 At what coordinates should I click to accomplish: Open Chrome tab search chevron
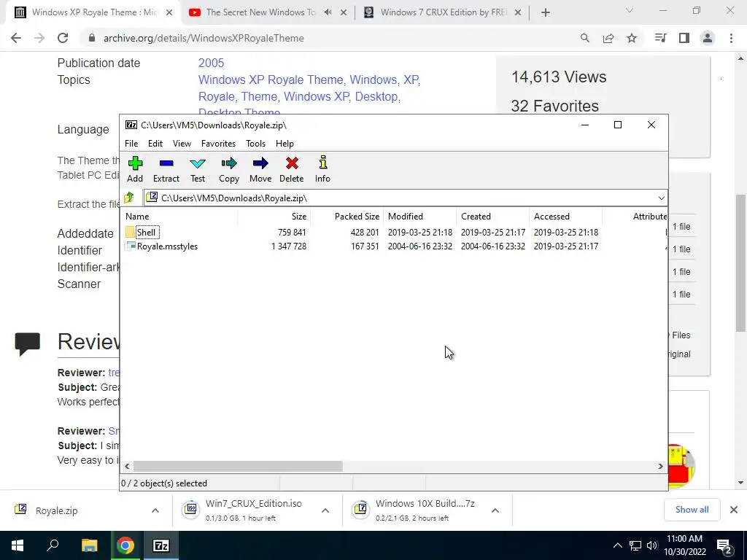click(x=630, y=10)
